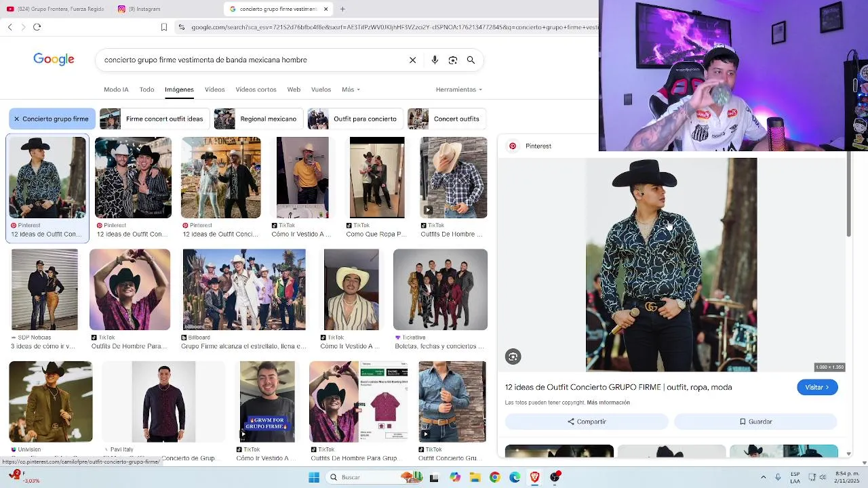Click the search query input field
The height and width of the screenshot is (488, 868).
click(251, 60)
